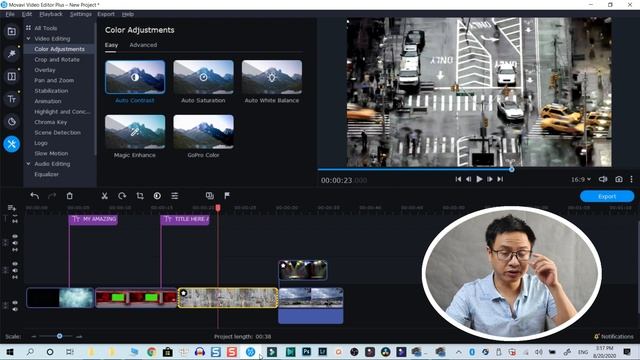Take a snapshot with the camera icon
The height and width of the screenshot is (360, 640).
pyautogui.click(x=619, y=179)
